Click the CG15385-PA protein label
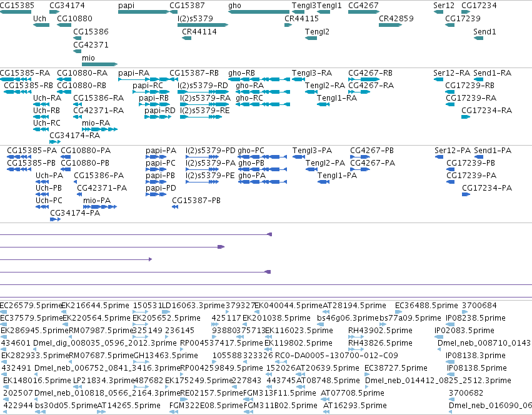Viewport: 532px width, 415px height. [33, 151]
